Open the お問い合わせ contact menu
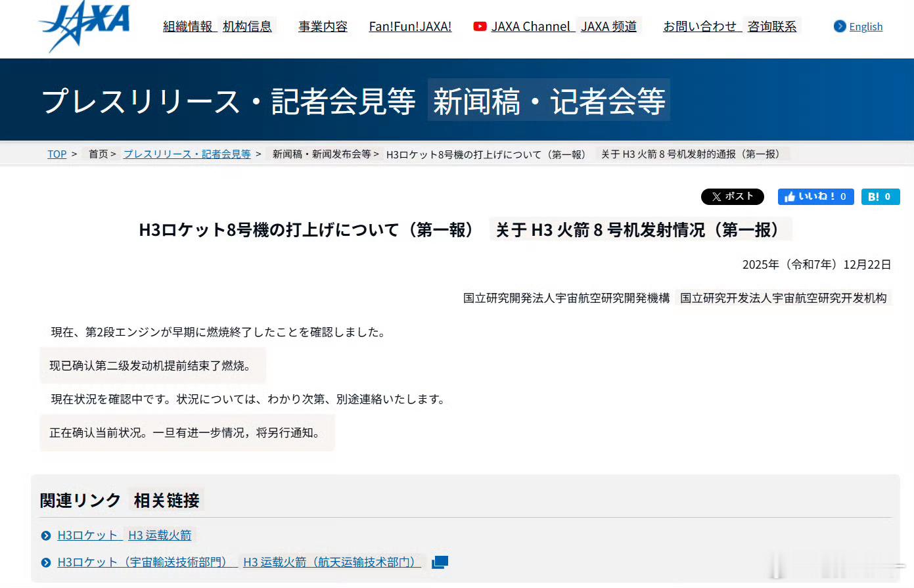Image resolution: width=914 pixels, height=588 pixels. click(700, 26)
